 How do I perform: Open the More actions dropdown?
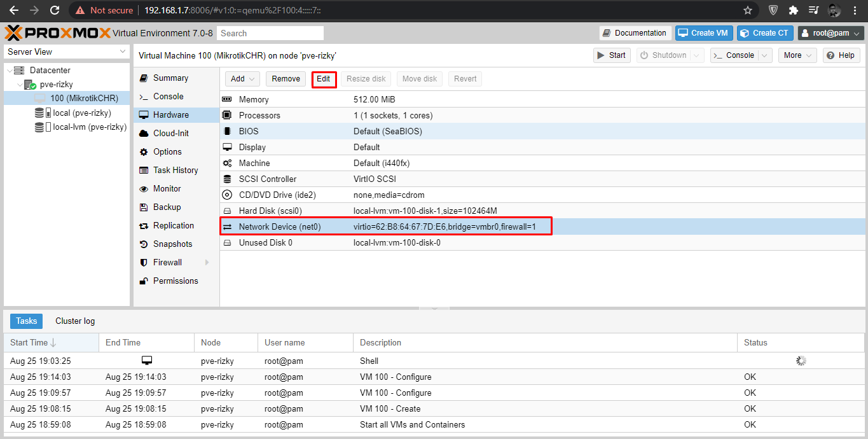click(x=797, y=55)
